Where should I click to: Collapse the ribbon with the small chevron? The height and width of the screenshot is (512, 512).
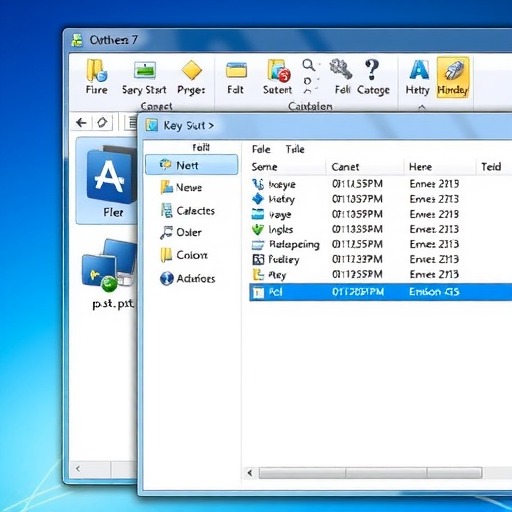[422, 107]
